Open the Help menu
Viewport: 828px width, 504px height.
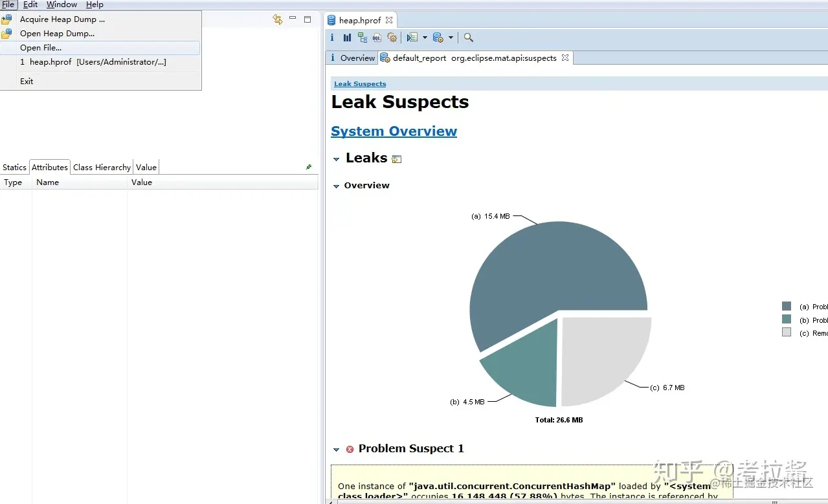[95, 5]
